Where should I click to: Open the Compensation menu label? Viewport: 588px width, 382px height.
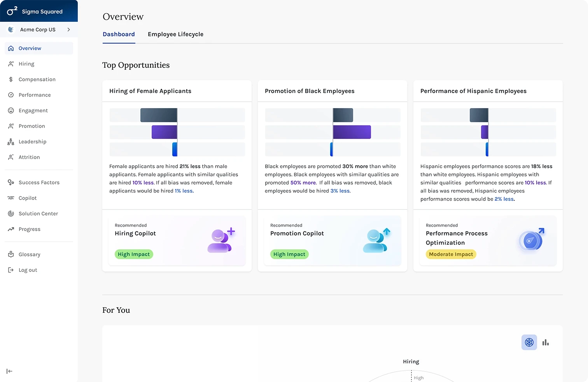coord(37,79)
